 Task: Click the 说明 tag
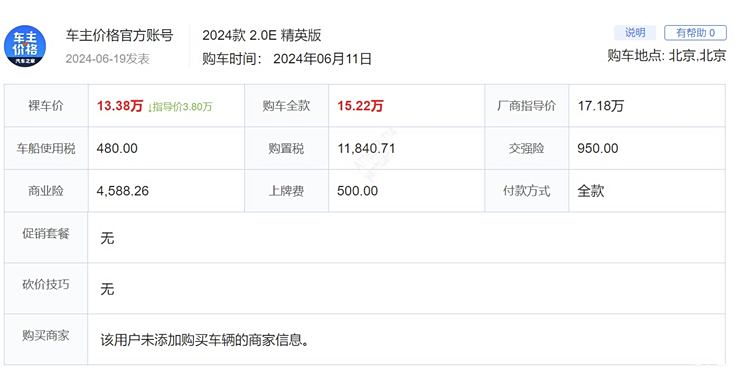tap(635, 32)
